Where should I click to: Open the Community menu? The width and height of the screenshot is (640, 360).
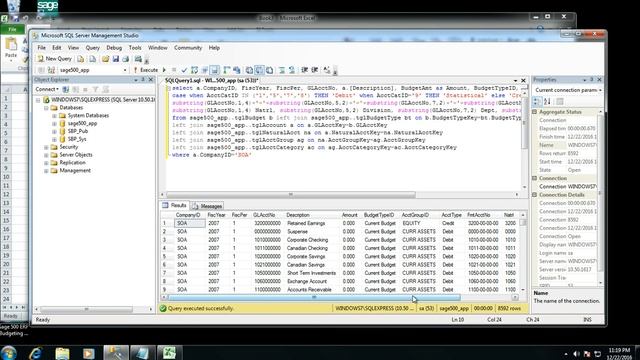point(188,48)
